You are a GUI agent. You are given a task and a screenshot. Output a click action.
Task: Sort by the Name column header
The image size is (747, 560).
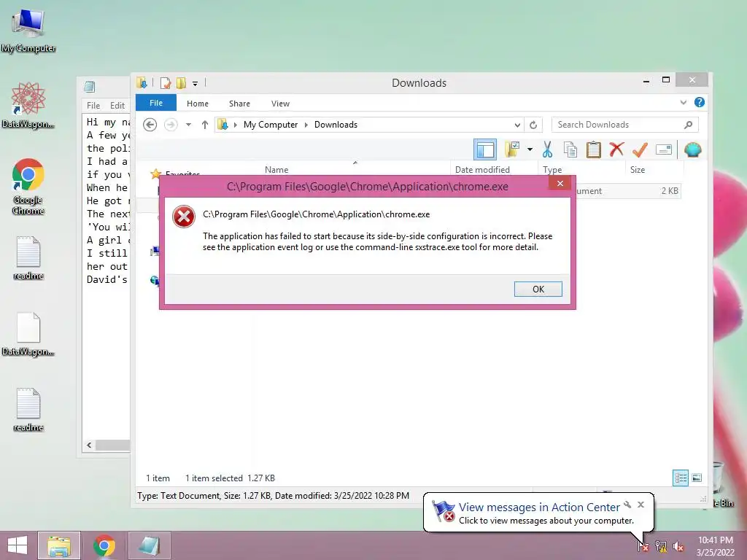point(276,169)
